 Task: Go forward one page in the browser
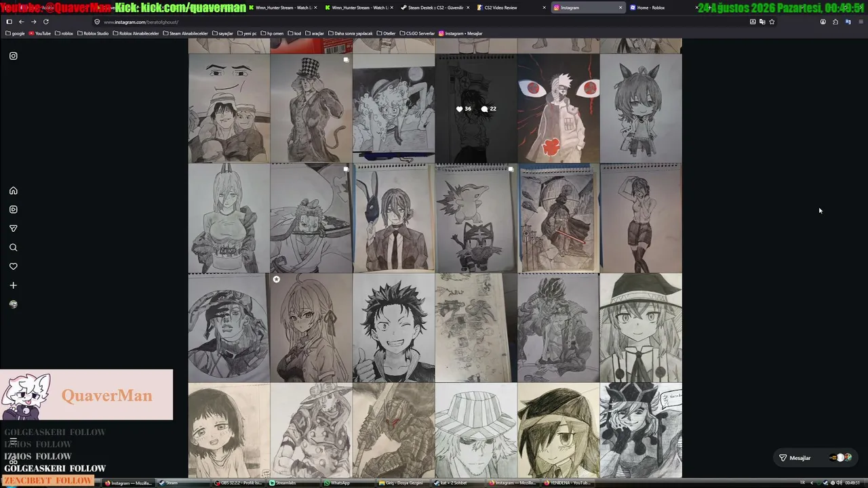pyautogui.click(x=33, y=22)
